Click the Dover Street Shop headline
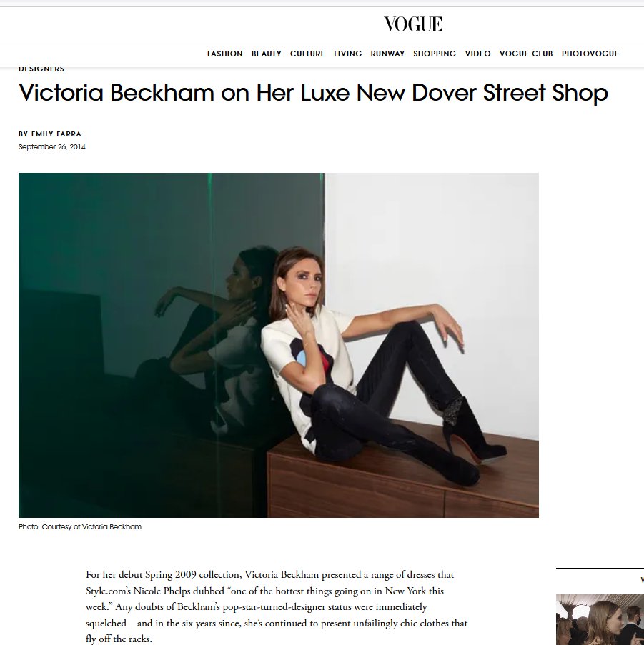Screen dimensions: 644x645 pos(313,93)
